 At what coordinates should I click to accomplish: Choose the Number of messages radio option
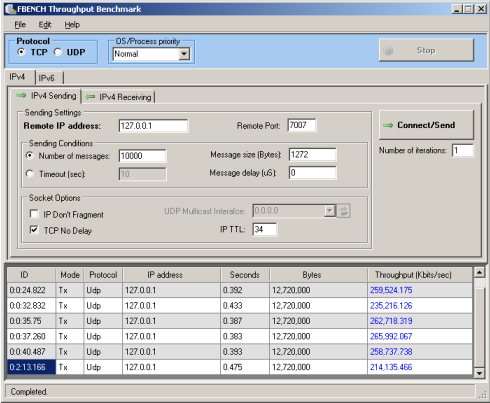point(30,156)
